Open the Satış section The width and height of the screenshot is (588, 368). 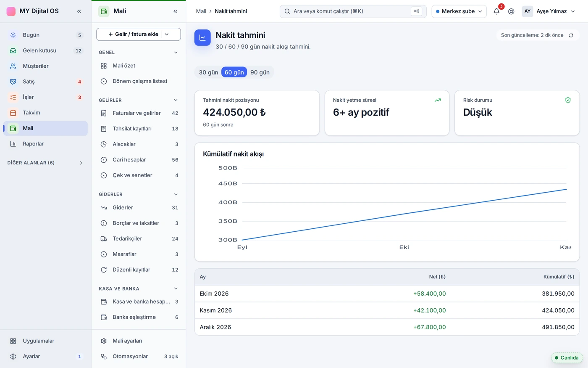(45, 82)
